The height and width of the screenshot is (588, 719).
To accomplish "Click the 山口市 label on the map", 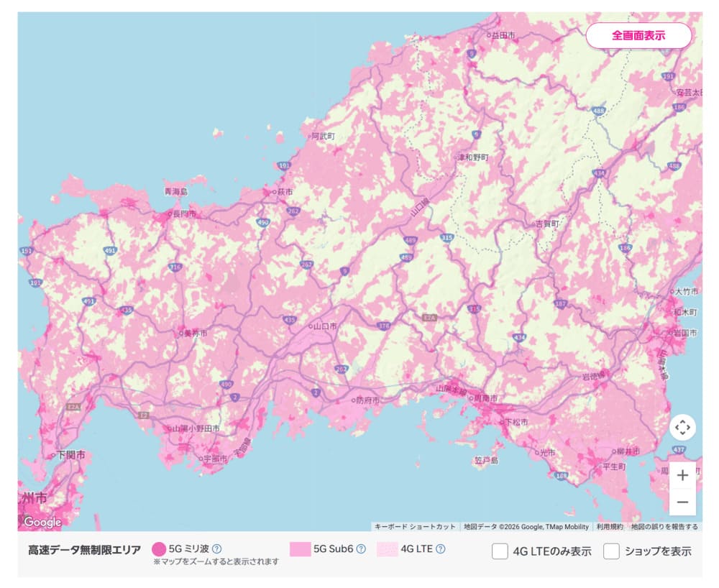I will click(x=326, y=326).
